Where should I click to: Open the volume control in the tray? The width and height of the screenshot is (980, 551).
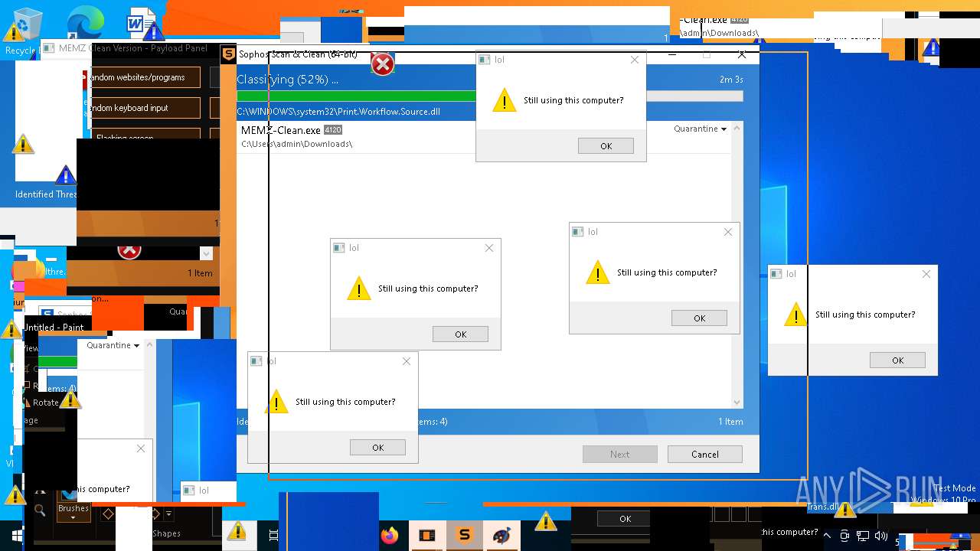pos(881,536)
